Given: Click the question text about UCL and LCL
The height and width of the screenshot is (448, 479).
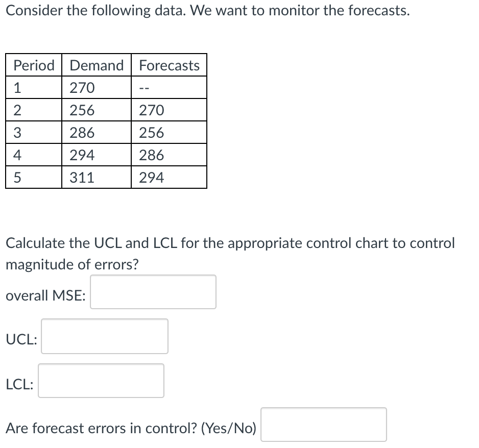Looking at the screenshot, I should coord(230,243).
